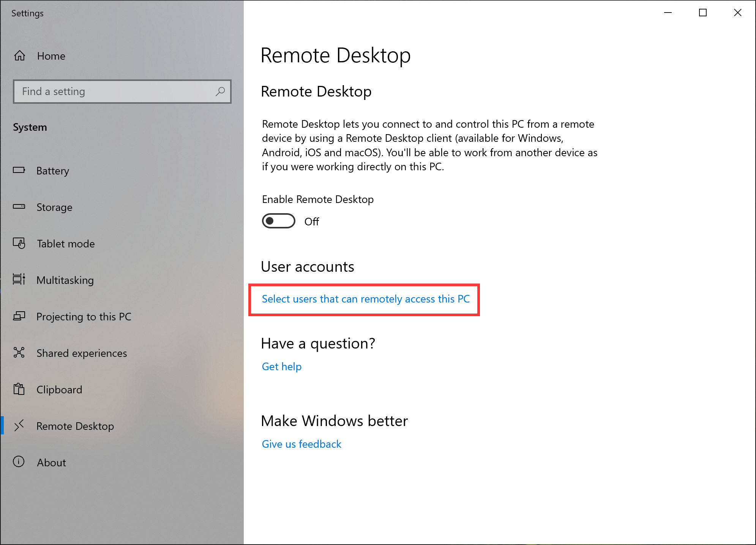
Task: Open Shared experiences label
Action: (82, 353)
